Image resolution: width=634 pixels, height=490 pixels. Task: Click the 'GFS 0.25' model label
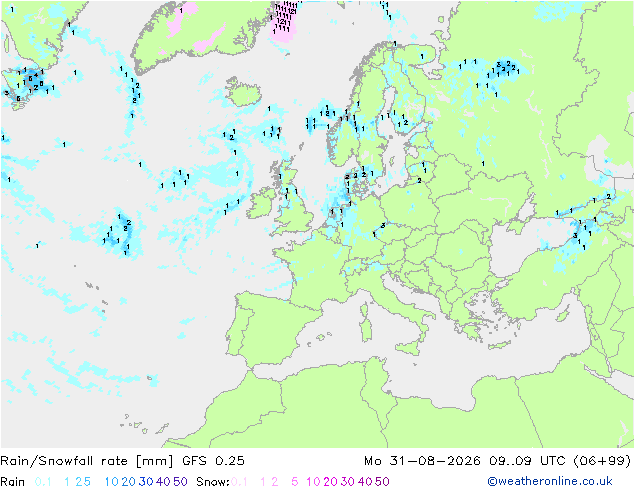click(x=213, y=461)
